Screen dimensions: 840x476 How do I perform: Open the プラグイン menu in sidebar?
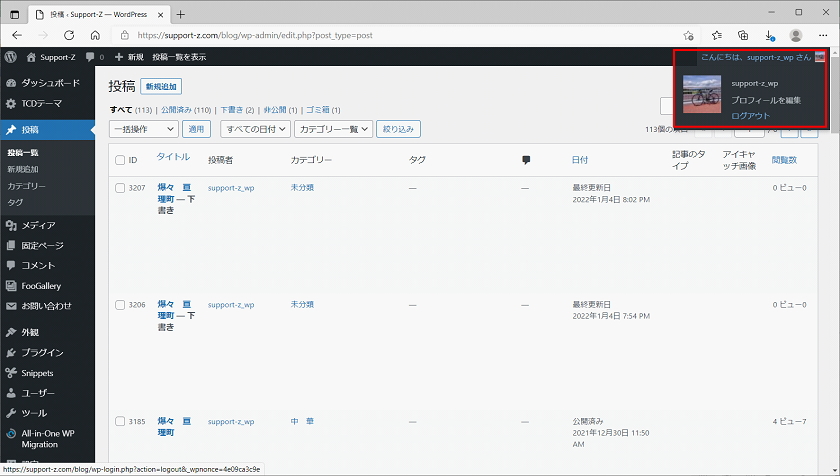point(42,352)
